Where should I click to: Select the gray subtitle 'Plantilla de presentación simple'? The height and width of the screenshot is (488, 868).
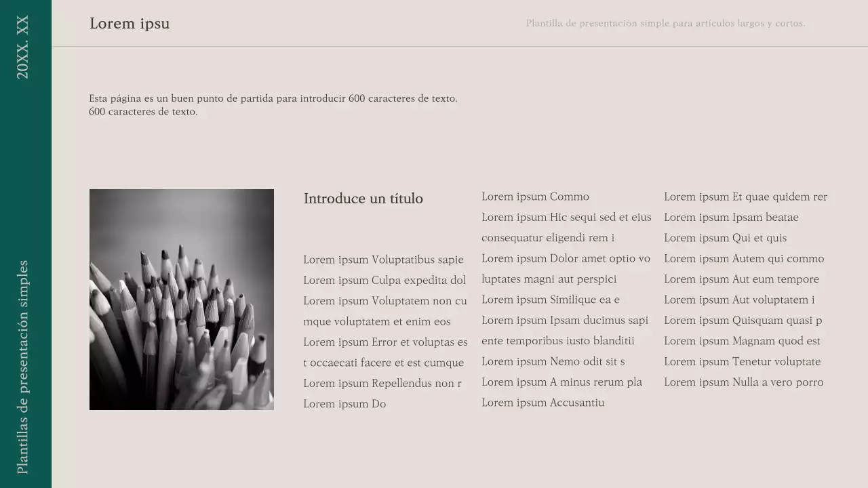(665, 24)
